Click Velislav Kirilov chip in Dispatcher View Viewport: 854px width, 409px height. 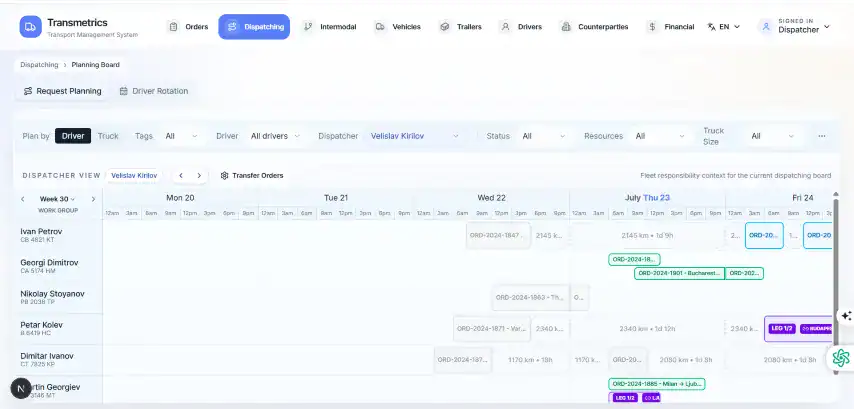pyautogui.click(x=134, y=175)
